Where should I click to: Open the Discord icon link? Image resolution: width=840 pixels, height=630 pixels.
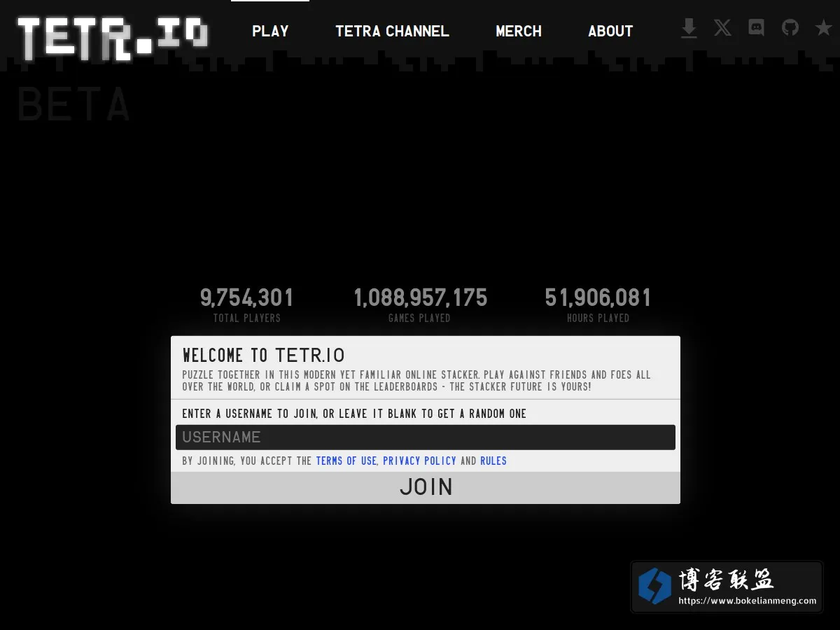point(756,28)
